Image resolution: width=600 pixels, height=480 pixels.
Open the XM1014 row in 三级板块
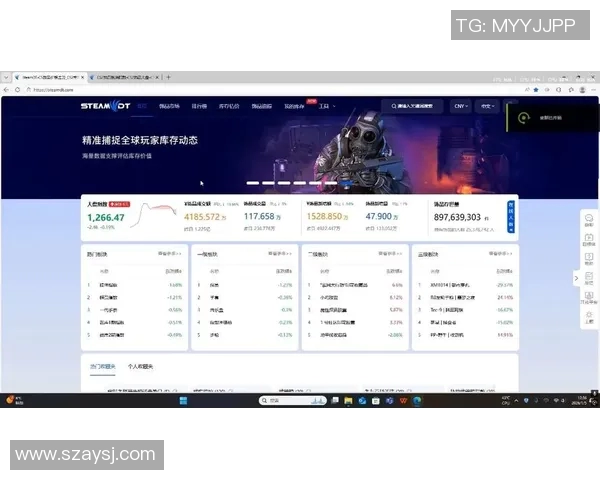[x=465, y=285]
